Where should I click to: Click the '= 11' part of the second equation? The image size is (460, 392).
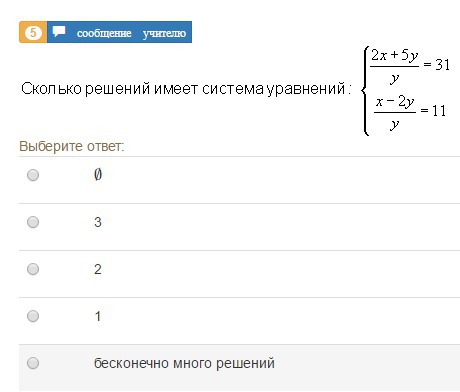click(x=433, y=110)
